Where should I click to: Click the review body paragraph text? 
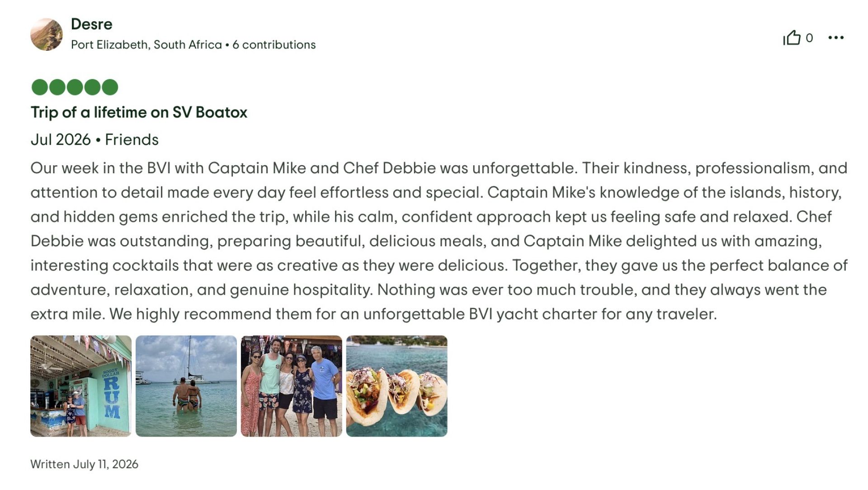[439, 241]
